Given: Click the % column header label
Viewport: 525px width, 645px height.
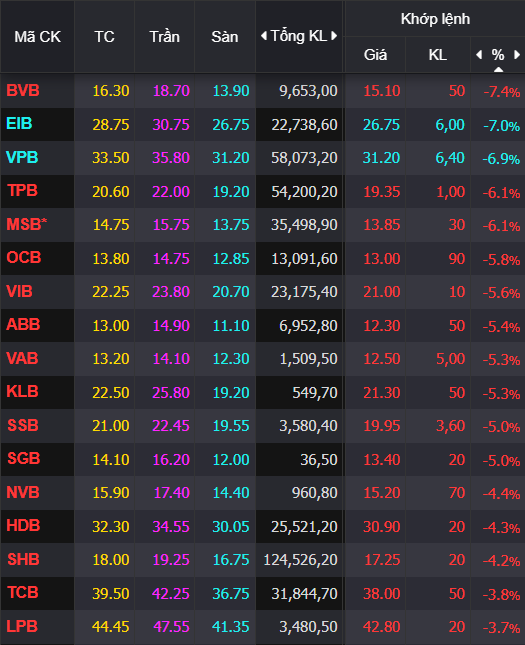Looking at the screenshot, I should pyautogui.click(x=498, y=55).
